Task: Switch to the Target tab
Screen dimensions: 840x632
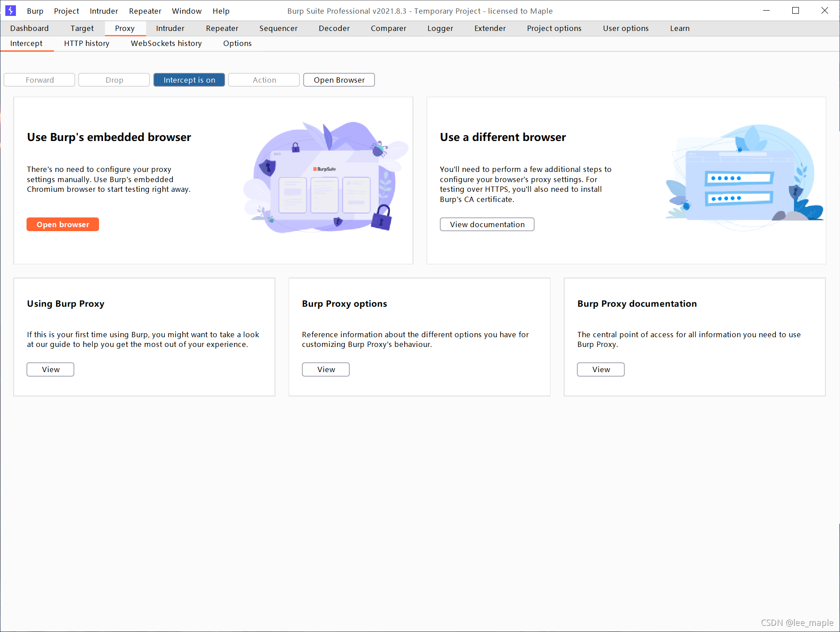Action: [x=82, y=28]
